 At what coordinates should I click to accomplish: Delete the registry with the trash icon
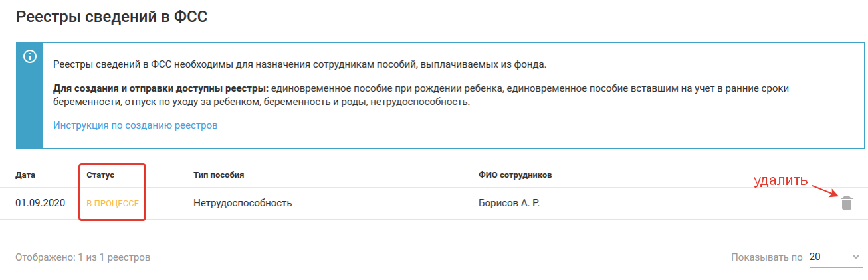click(x=846, y=203)
